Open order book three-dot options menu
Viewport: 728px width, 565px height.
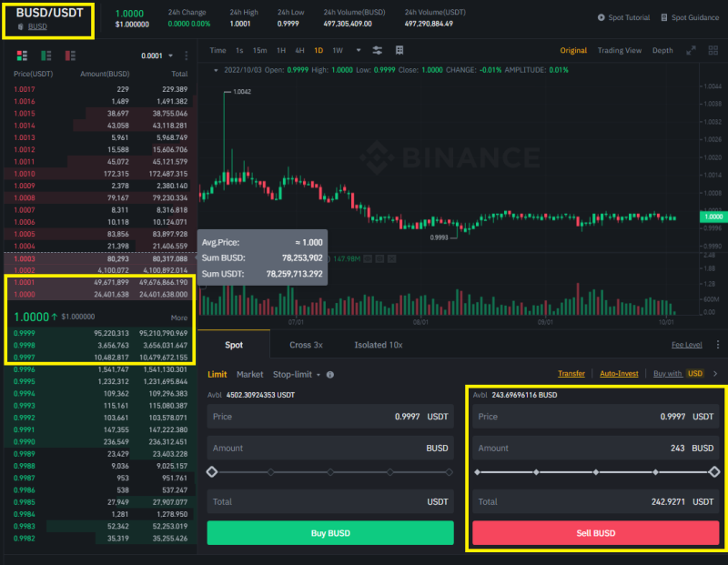click(187, 55)
